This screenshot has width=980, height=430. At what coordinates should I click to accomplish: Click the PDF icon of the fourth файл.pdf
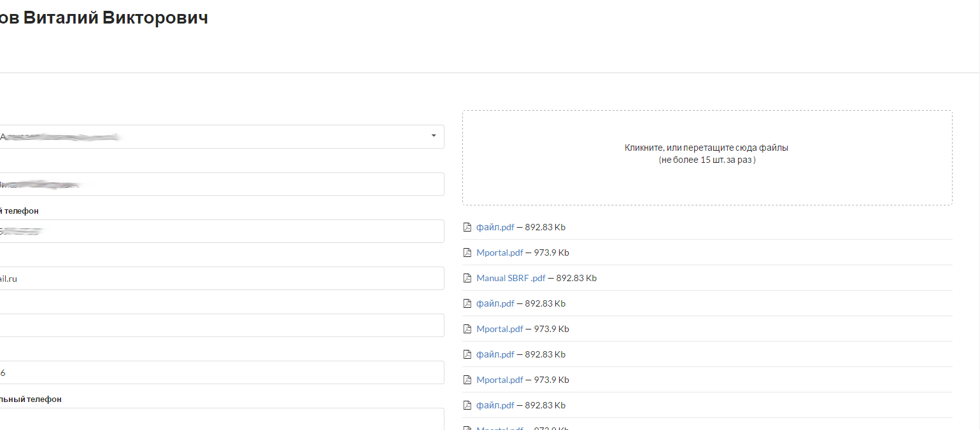(x=467, y=405)
